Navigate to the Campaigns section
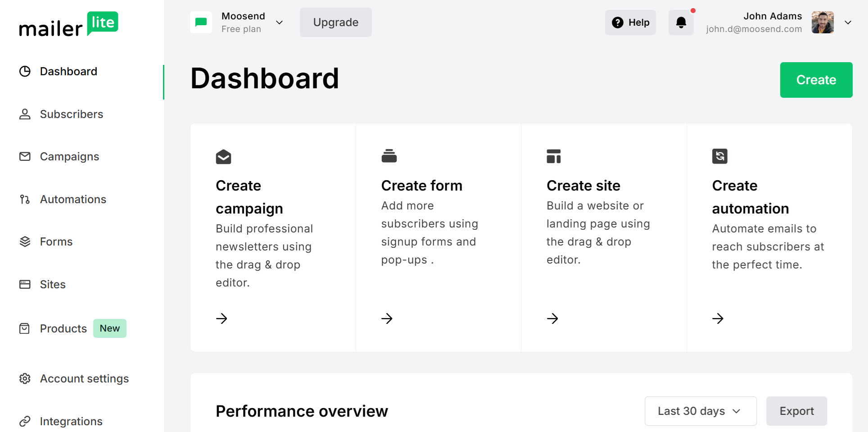The width and height of the screenshot is (868, 432). [69, 156]
